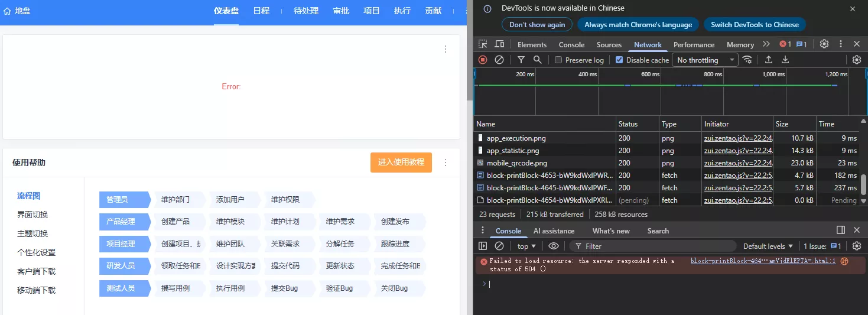
Task: Switch to the Performance tab
Action: click(x=694, y=44)
